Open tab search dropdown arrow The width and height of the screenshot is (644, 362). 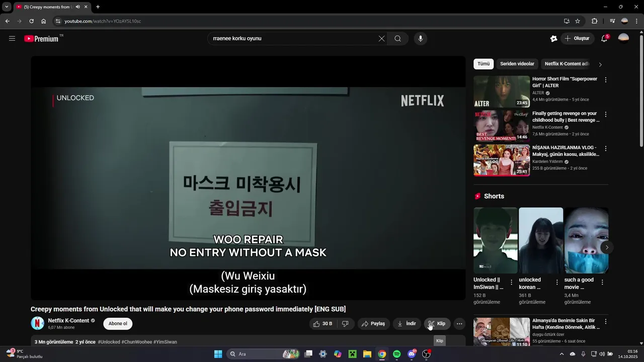[7, 7]
